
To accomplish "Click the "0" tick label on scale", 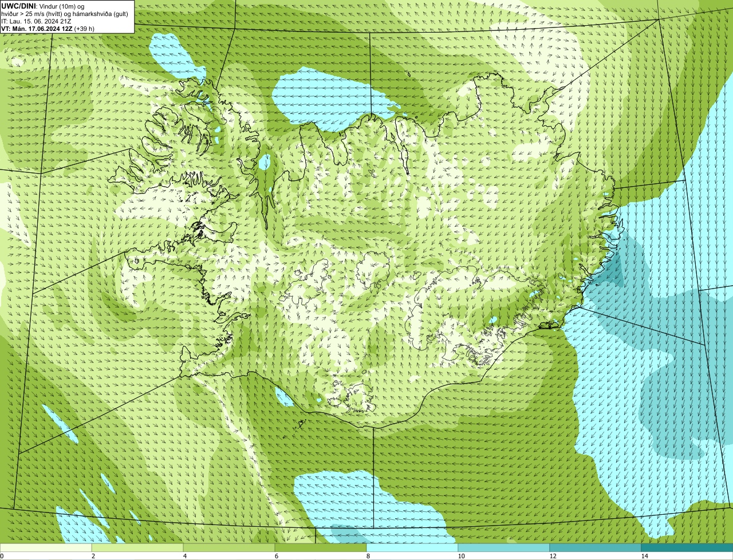I will [2, 556].
